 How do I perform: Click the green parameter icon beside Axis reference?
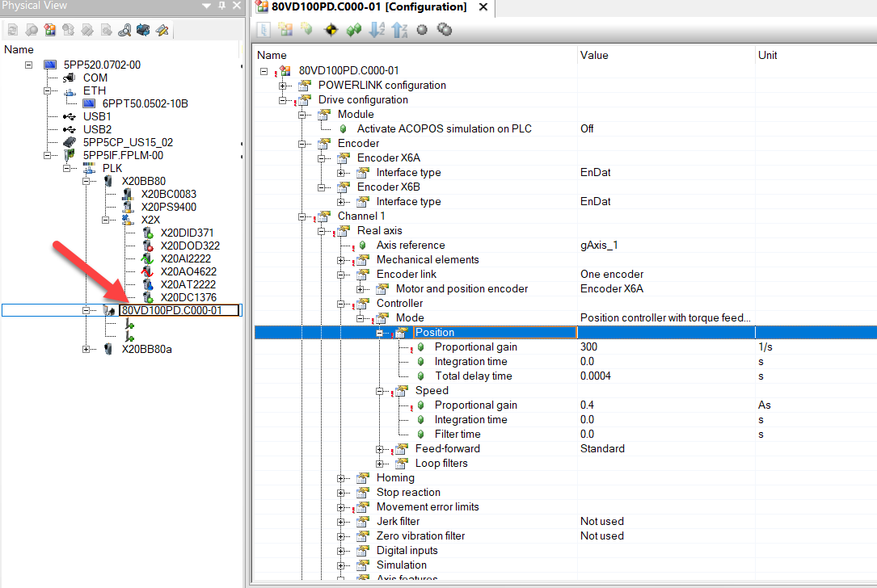pyautogui.click(x=362, y=246)
